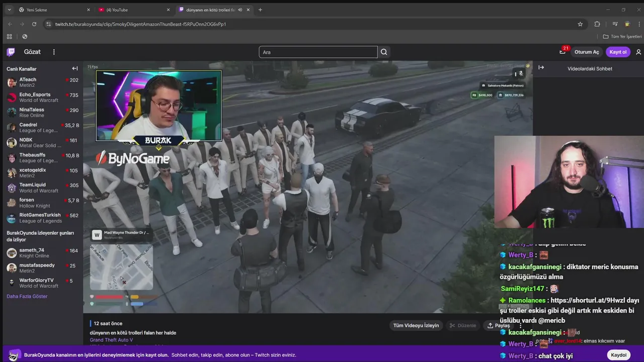Click the browser back arrow
This screenshot has width=644, height=362.
point(10,24)
